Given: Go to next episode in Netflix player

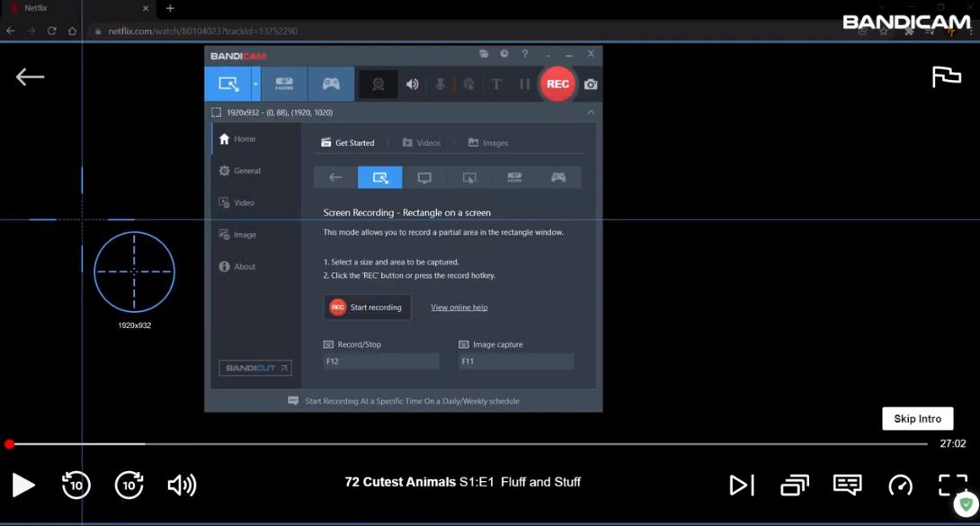Looking at the screenshot, I should click(742, 485).
